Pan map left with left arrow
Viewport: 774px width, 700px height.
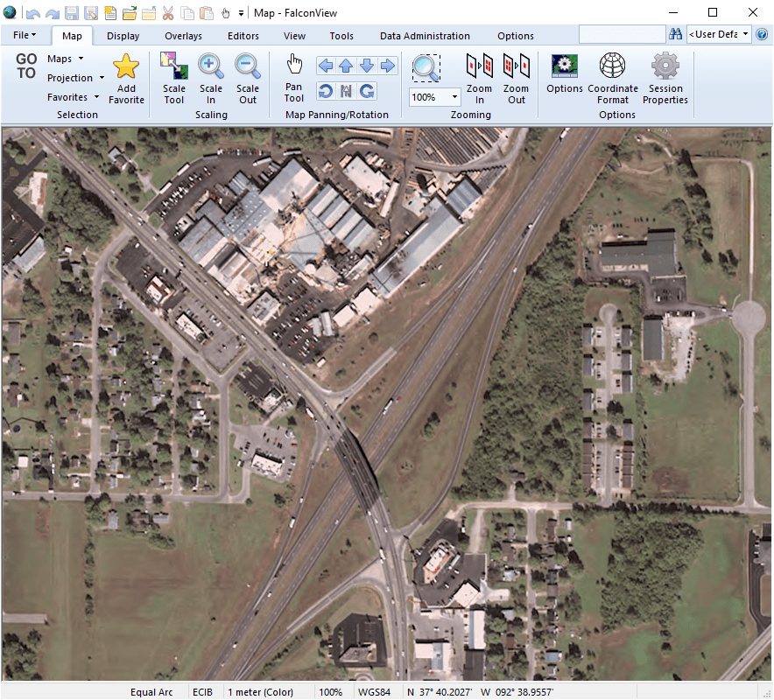pyautogui.click(x=326, y=65)
